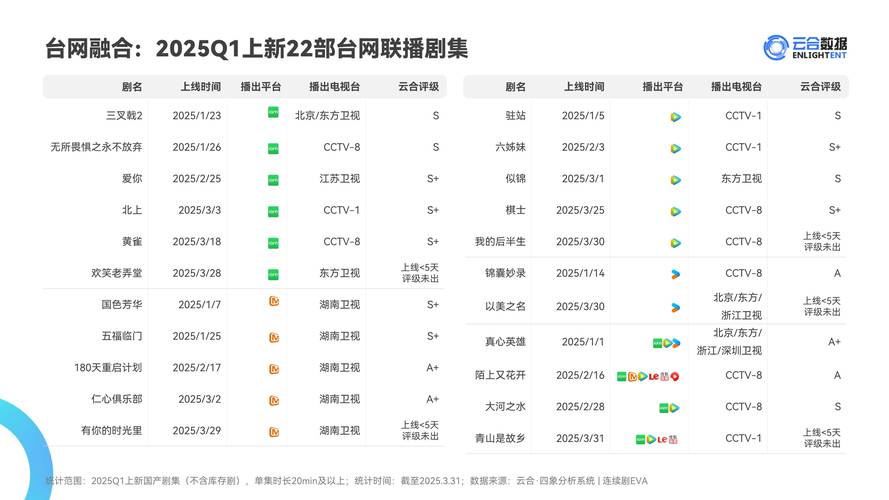
Task: Click the iQiyi icon in 青山是故乡 row
Action: tap(640, 439)
